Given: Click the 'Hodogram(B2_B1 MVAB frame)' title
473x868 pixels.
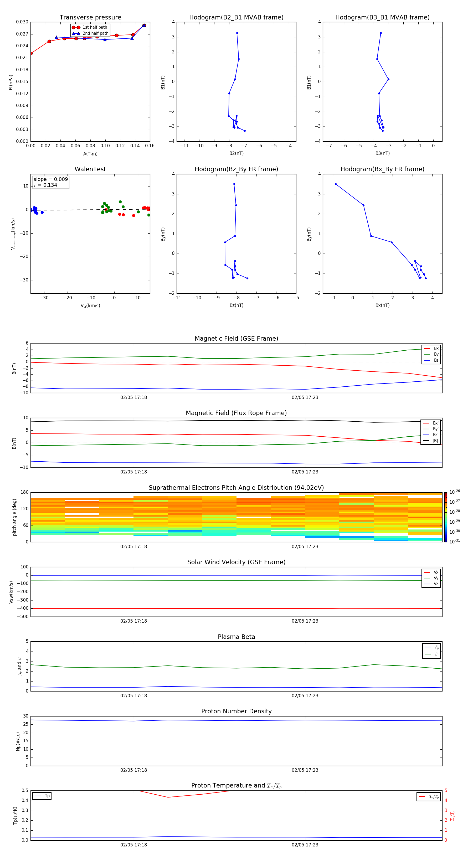Looking at the screenshot, I should pos(236,17).
